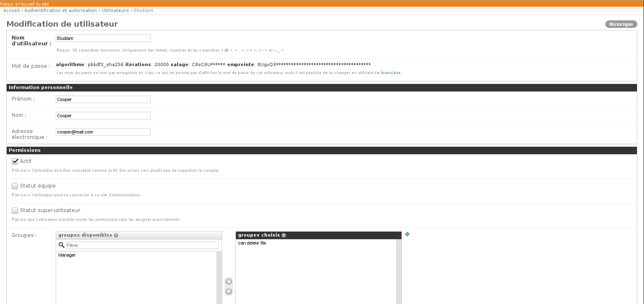This screenshot has height=304, width=644.
Task: Select Manager in available groups list
Action: point(67,255)
